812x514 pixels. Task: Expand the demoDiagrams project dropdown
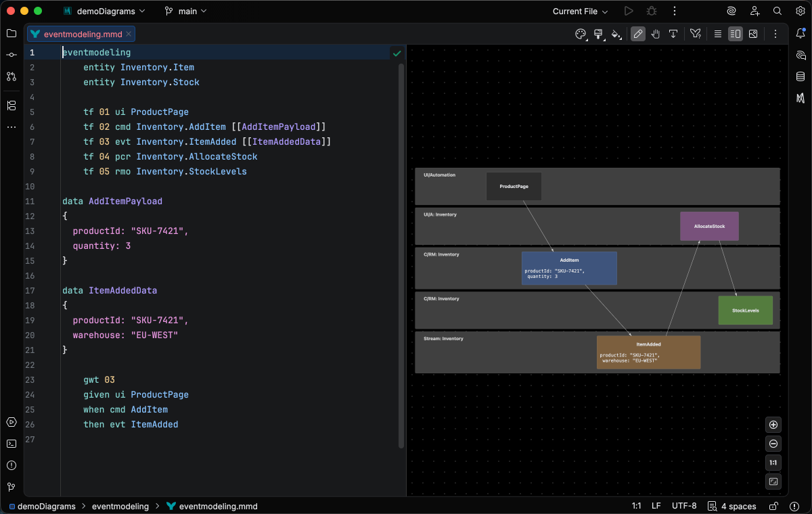click(104, 11)
